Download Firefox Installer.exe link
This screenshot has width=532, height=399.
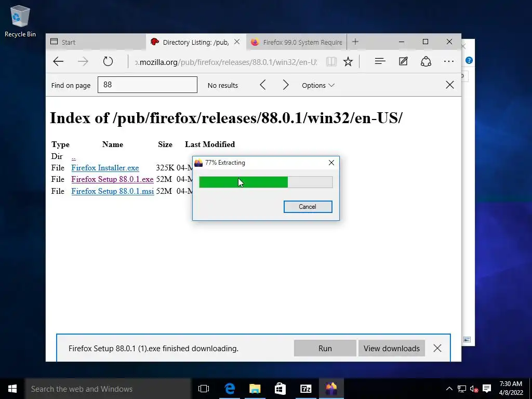[105, 168]
